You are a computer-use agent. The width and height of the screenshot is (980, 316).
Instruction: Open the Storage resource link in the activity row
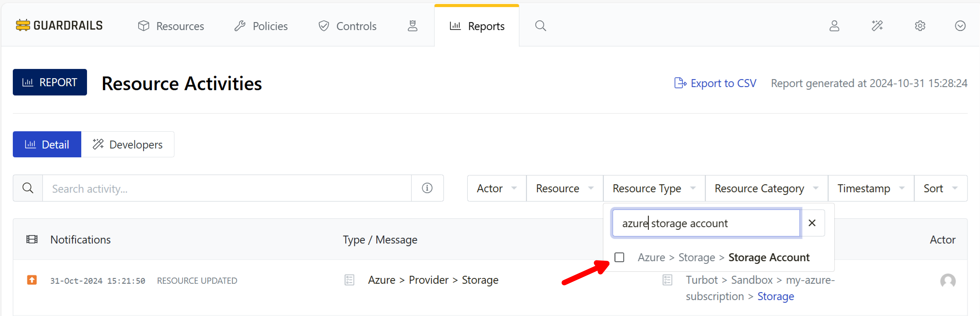775,296
